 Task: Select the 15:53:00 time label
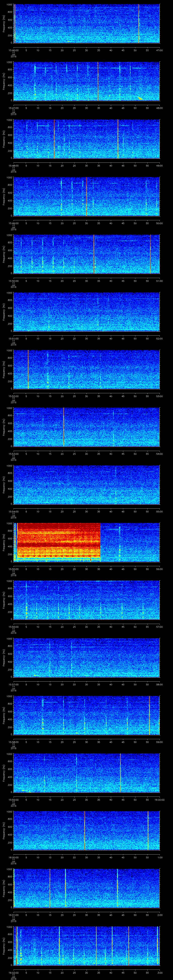[x=13, y=454]
